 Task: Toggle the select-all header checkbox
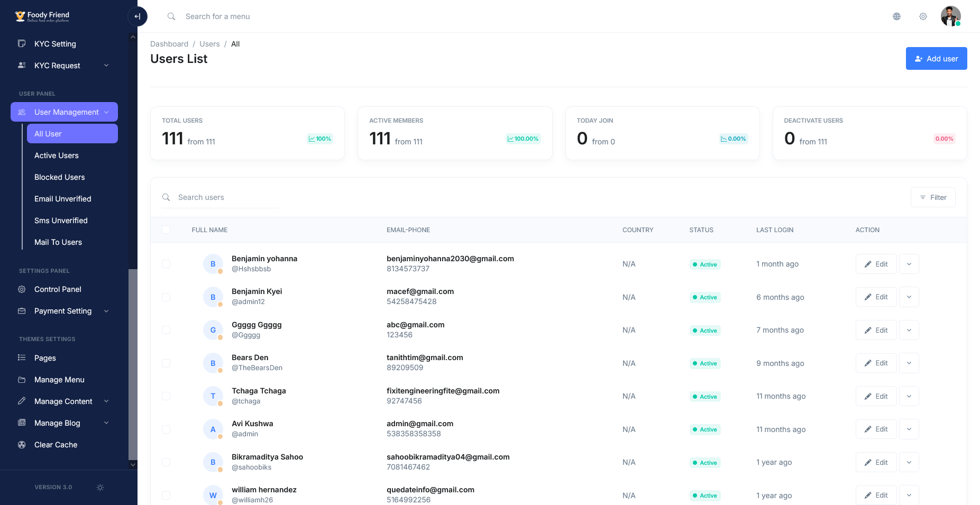[x=166, y=229]
